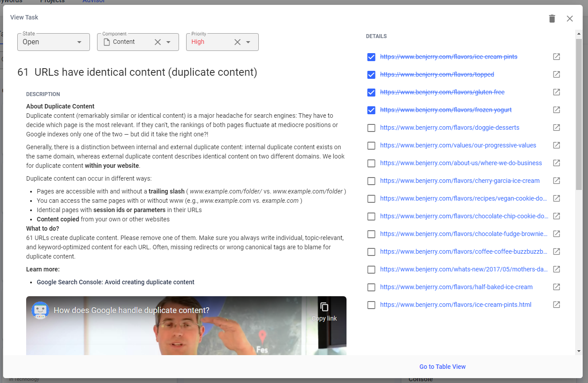
Task: Open cherry-garcia-ice-cream external link icon
Action: tap(557, 181)
